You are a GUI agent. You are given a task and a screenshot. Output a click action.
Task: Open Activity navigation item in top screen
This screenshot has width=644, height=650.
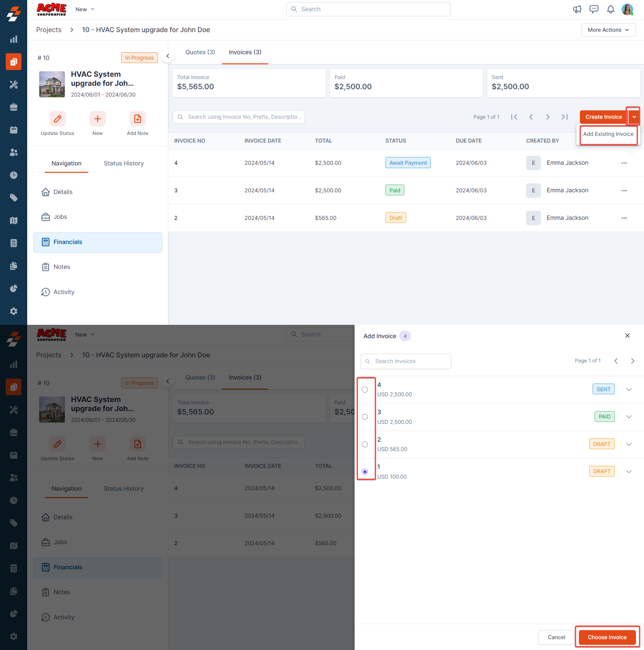point(97,292)
